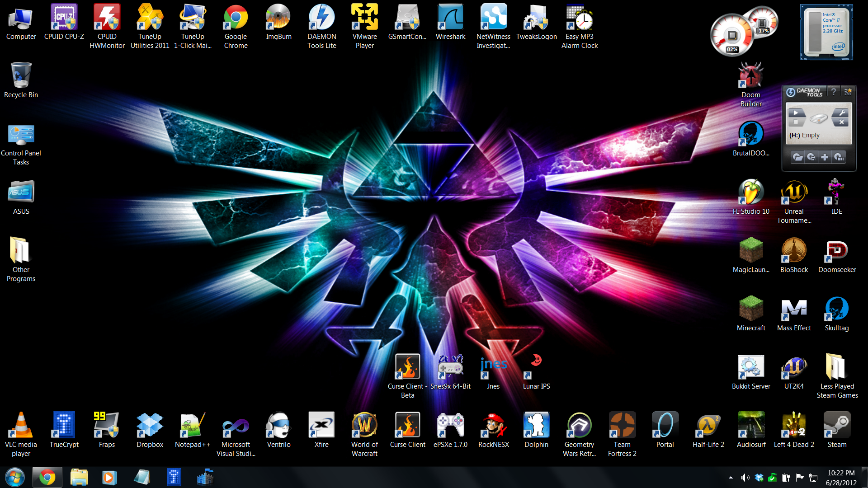Click the RSS star icon in DAEMON Tools gadget
868x488 pixels.
click(x=848, y=91)
